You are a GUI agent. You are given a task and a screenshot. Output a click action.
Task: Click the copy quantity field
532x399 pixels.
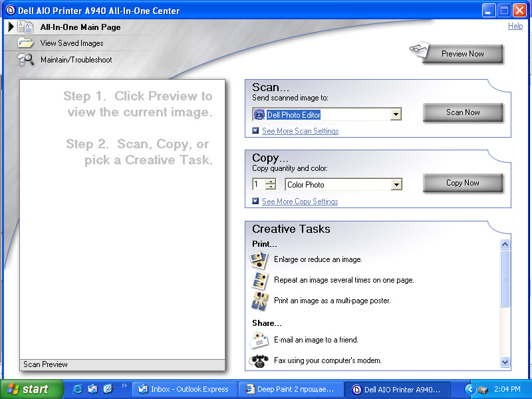259,185
